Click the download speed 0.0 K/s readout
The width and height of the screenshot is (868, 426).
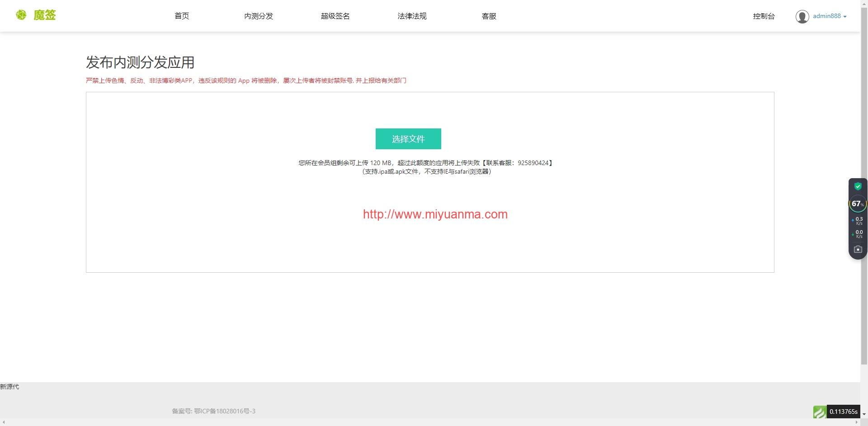(858, 234)
